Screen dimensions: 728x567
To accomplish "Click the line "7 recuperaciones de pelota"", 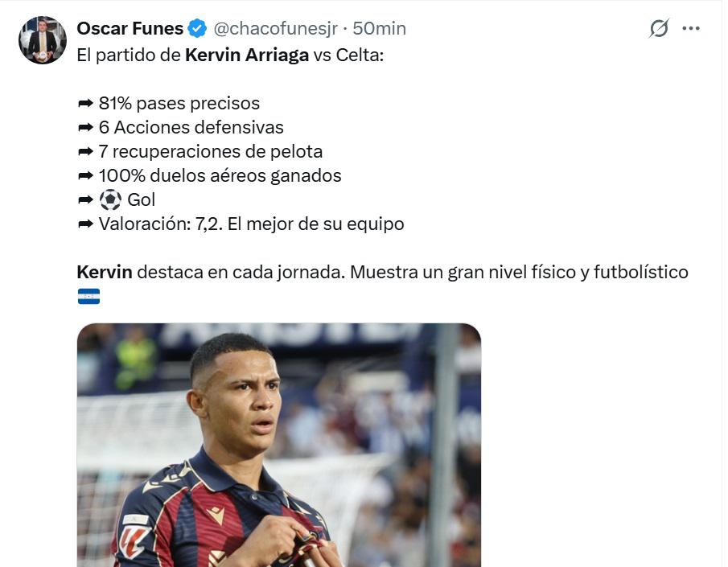I will click(209, 151).
